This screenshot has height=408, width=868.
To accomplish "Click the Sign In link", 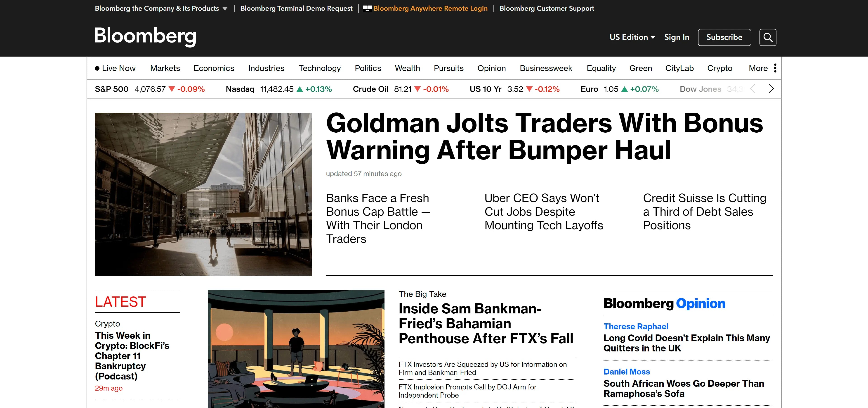I will pyautogui.click(x=676, y=37).
